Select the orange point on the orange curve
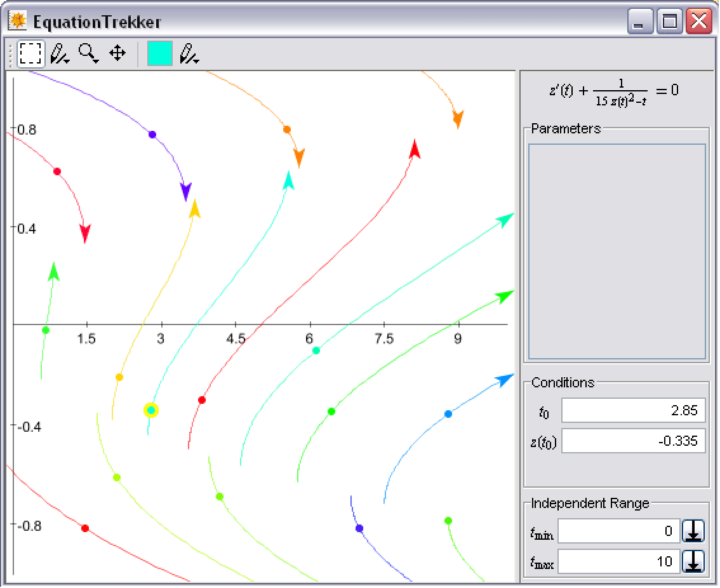The image size is (720, 588). tap(287, 130)
